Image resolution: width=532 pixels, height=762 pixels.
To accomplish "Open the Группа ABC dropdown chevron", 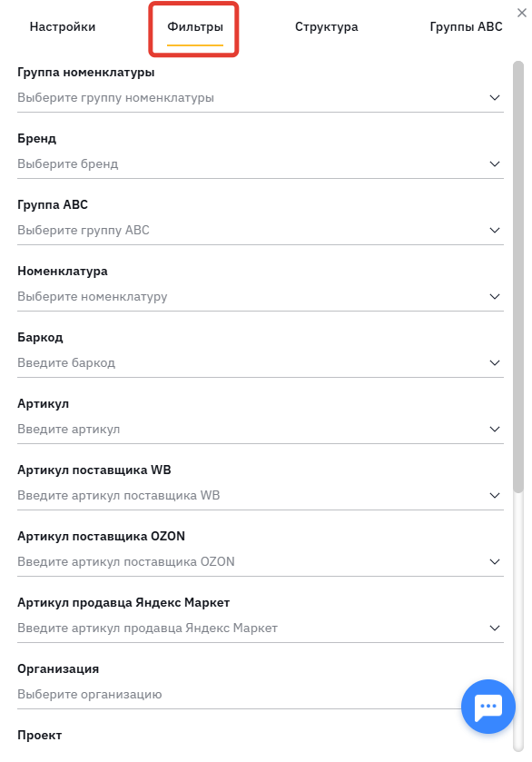I will (495, 231).
